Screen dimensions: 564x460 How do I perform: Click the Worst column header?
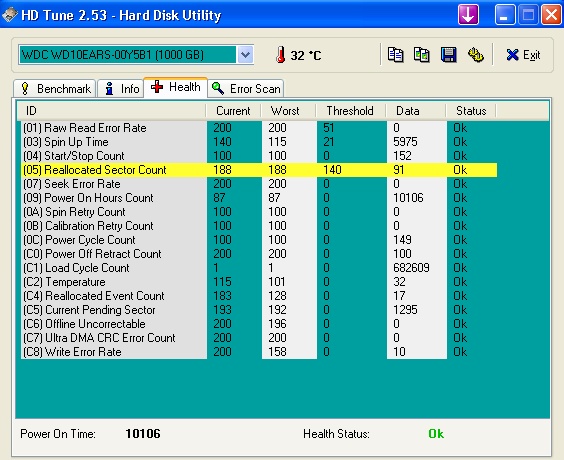[288, 111]
